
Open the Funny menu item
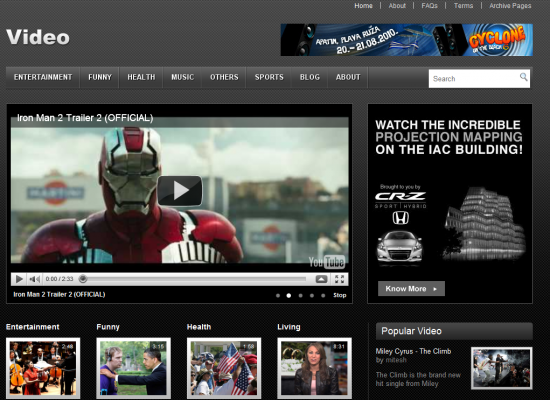coord(100,77)
